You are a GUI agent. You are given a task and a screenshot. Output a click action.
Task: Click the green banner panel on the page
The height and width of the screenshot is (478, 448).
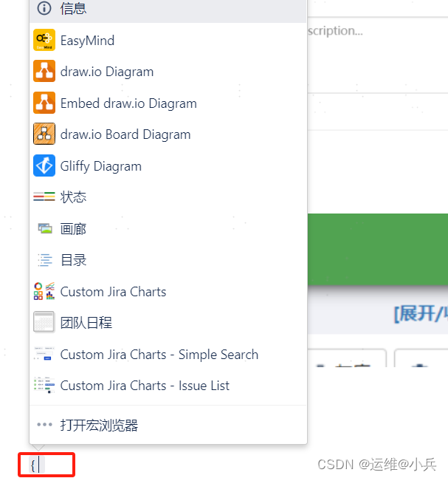point(378,250)
